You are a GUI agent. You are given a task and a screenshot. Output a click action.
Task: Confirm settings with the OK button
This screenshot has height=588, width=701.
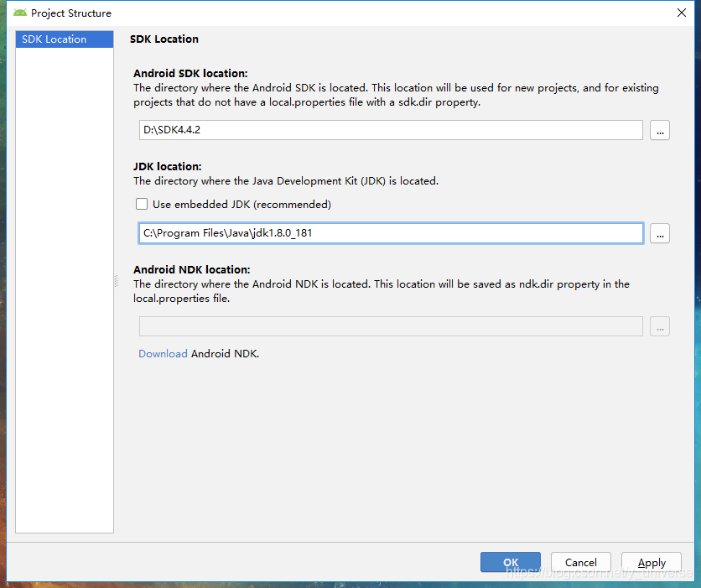(x=510, y=562)
